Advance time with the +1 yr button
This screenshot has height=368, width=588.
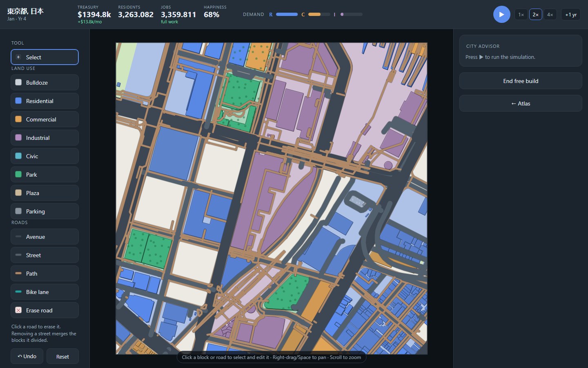(x=570, y=14)
